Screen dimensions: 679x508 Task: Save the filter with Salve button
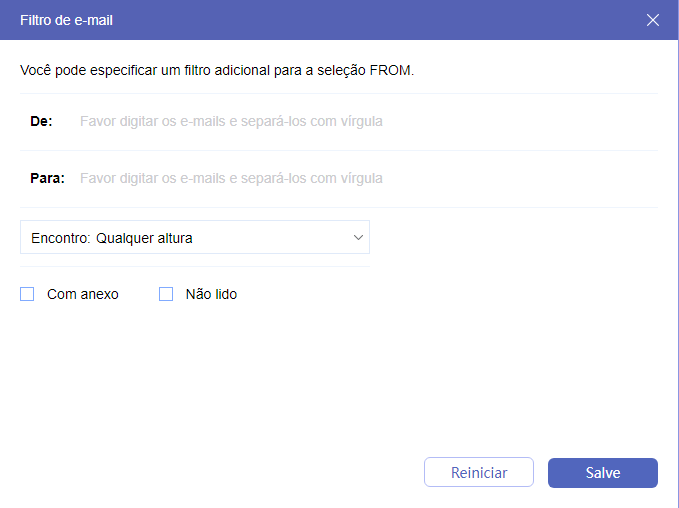[602, 473]
